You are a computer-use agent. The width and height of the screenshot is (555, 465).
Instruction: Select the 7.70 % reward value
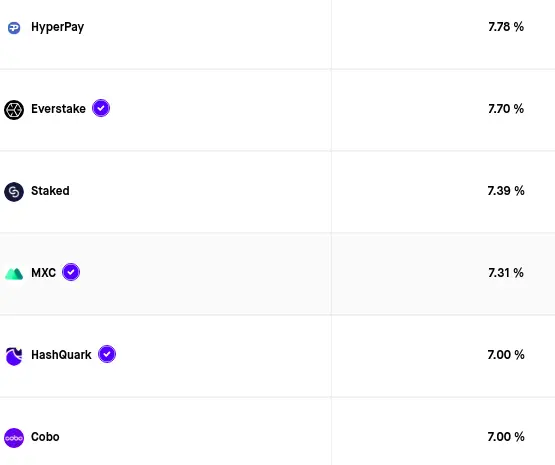506,109
